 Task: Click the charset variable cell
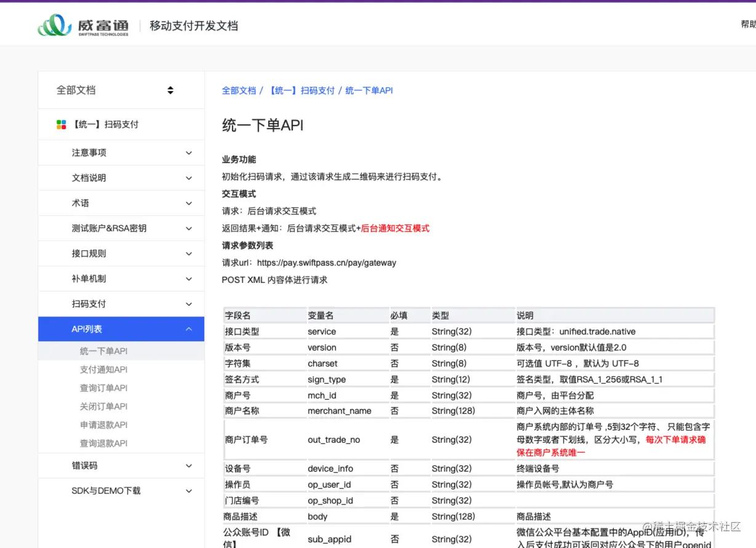click(x=348, y=363)
